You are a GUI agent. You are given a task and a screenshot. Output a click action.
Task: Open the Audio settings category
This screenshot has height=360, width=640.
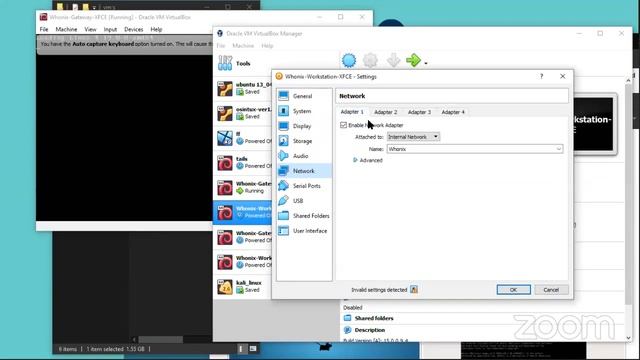[304, 156]
